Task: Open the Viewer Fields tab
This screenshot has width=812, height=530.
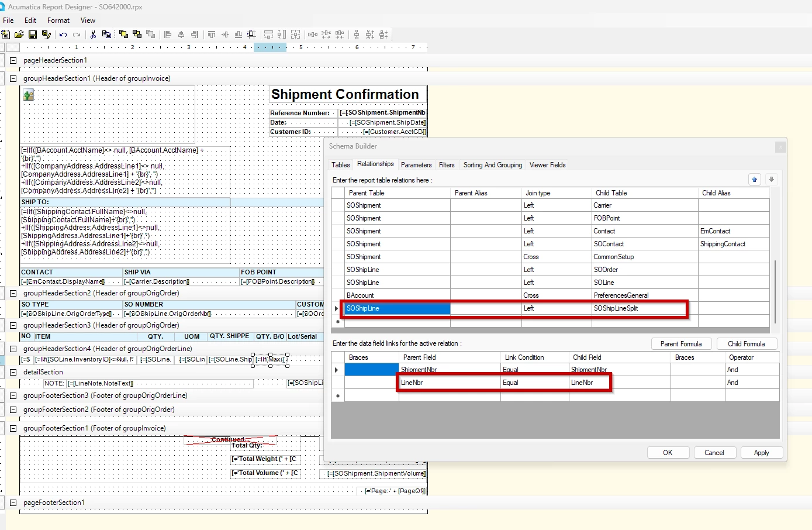Action: tap(548, 165)
